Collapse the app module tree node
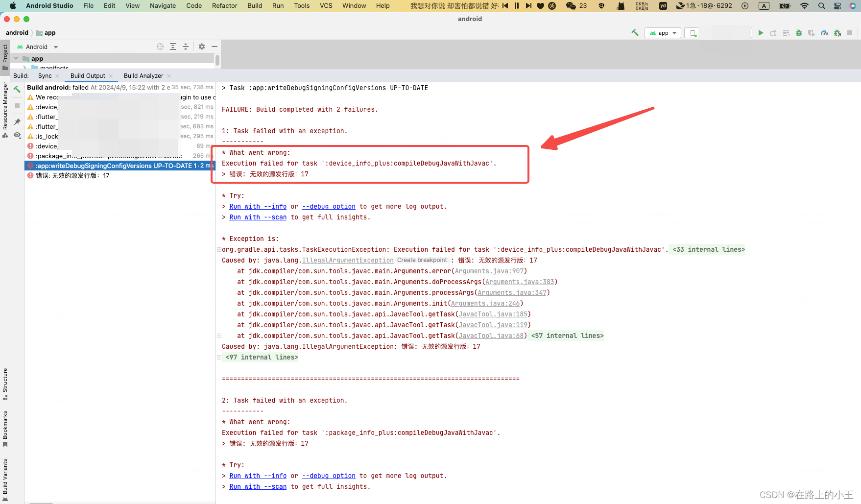861x504 pixels. (16, 58)
